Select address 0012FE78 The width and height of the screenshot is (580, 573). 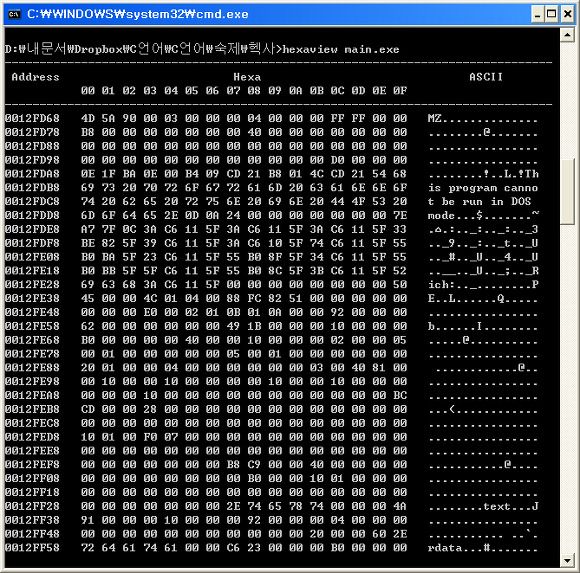click(x=32, y=354)
